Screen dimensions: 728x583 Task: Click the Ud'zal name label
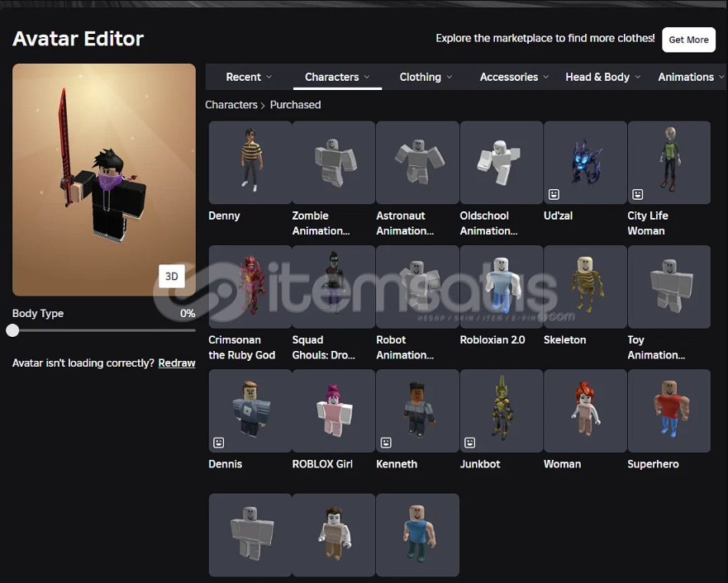pos(558,216)
